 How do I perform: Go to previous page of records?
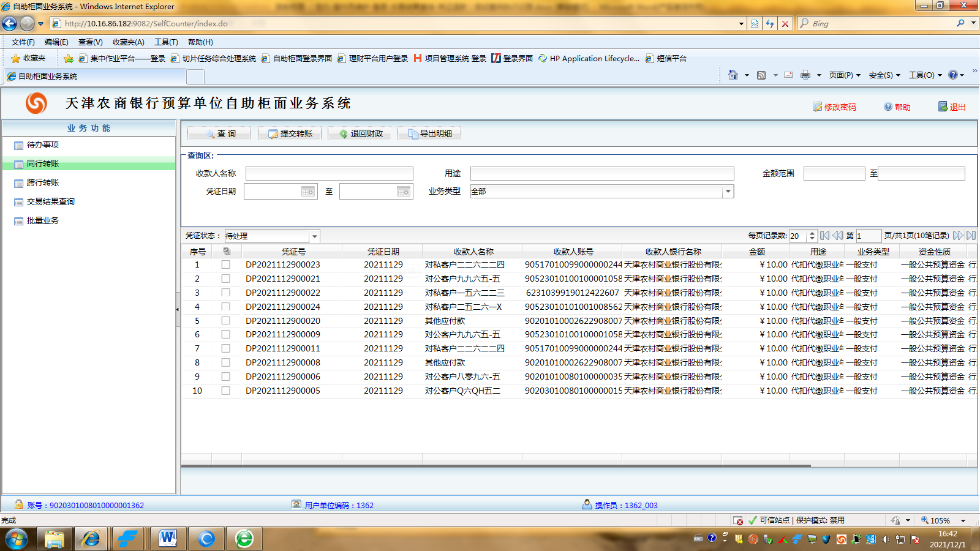click(x=837, y=236)
